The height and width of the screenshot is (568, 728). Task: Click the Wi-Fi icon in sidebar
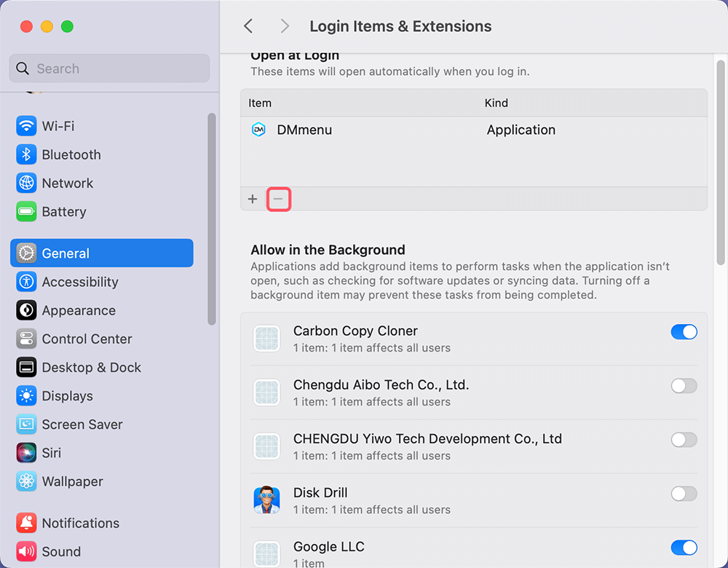click(x=26, y=126)
